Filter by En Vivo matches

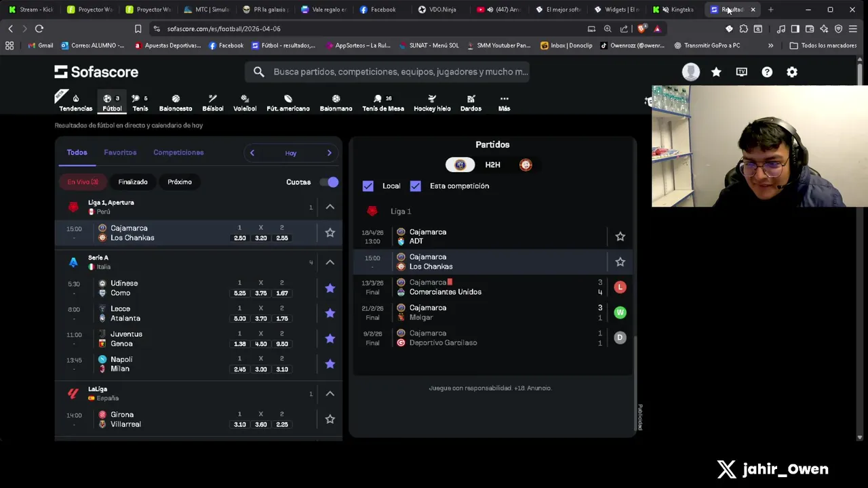[x=83, y=182]
